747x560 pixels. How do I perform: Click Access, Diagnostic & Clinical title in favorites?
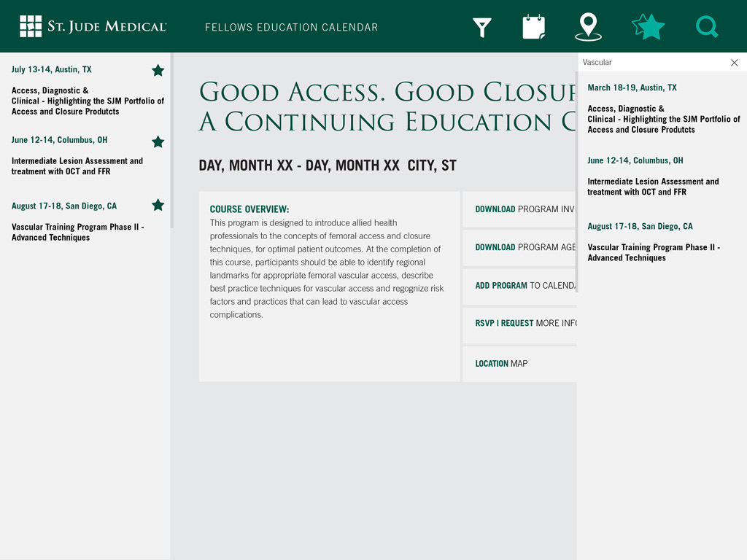tap(88, 101)
